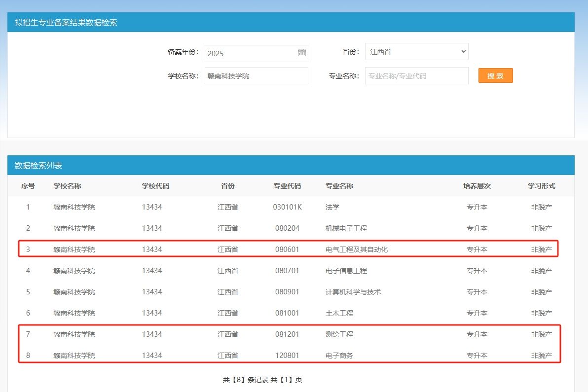Select the 机械电子工程 major row
Screen dimensions: 588x392
pos(346,228)
